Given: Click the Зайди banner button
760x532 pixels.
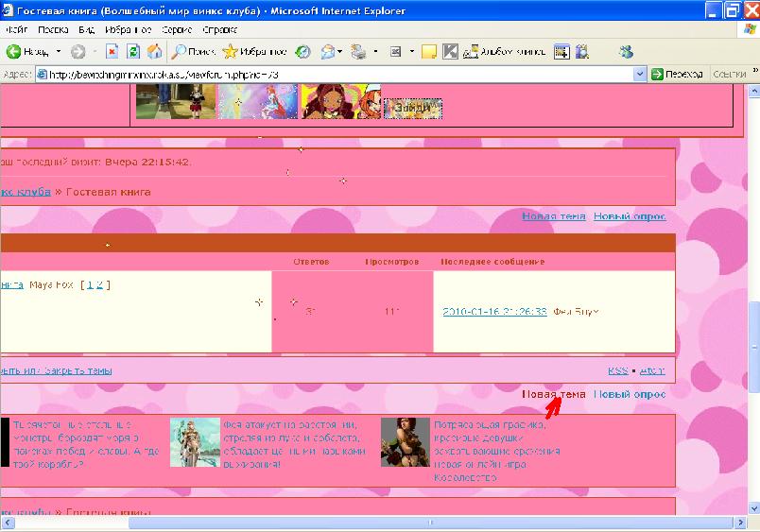Looking at the screenshot, I should pos(413,109).
